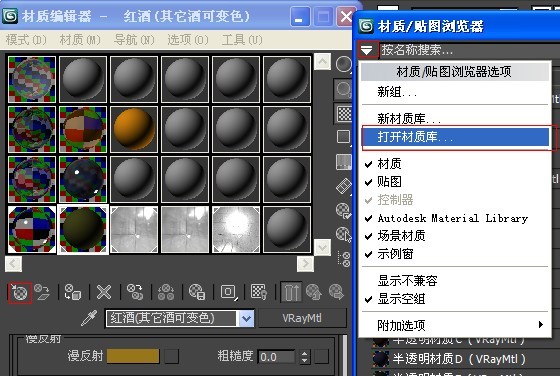Click the 漫反射 color swatch
This screenshot has width=560, height=376.
click(x=133, y=356)
